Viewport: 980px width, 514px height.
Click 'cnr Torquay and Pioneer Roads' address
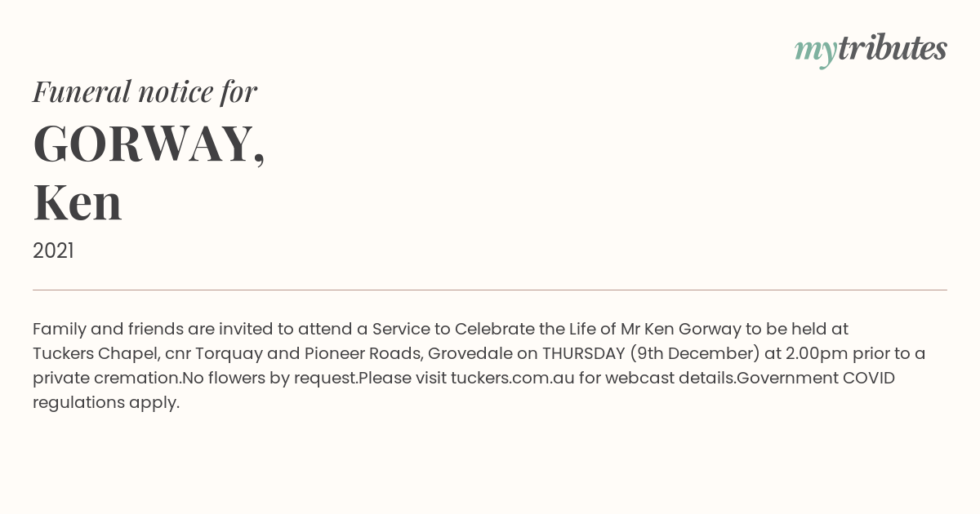(x=292, y=353)
